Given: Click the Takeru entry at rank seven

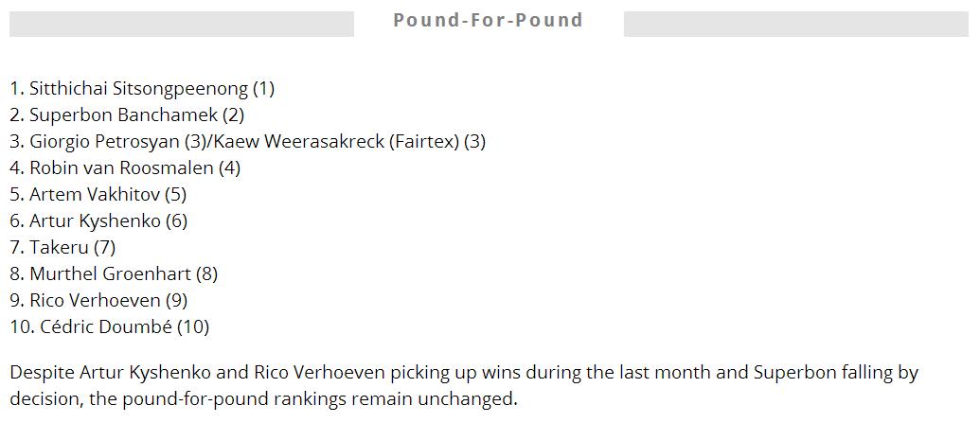Looking at the screenshot, I should [60, 248].
